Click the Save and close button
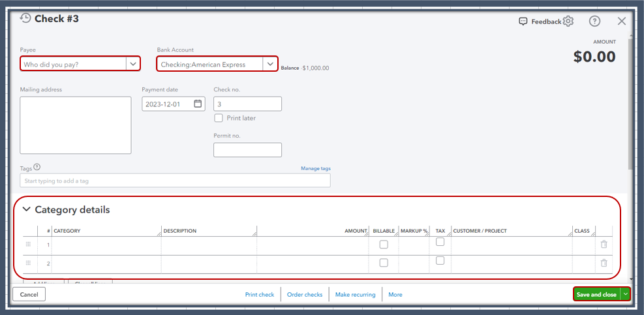The image size is (644, 315). [x=597, y=295]
